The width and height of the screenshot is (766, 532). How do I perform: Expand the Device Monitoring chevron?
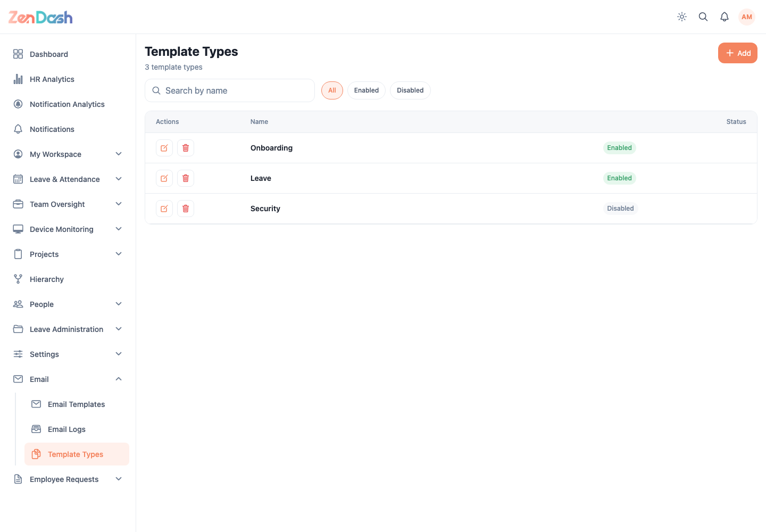tap(119, 229)
